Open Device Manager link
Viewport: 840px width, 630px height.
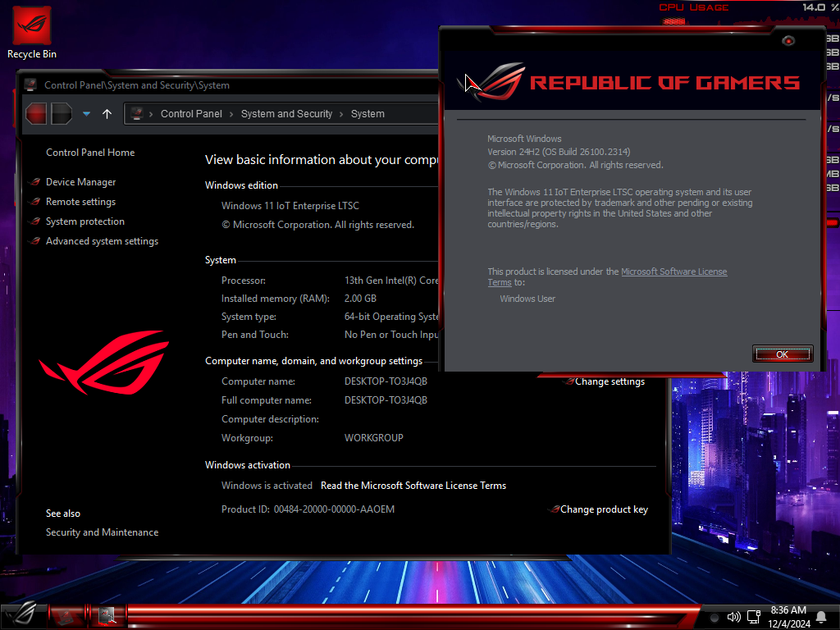[81, 182]
